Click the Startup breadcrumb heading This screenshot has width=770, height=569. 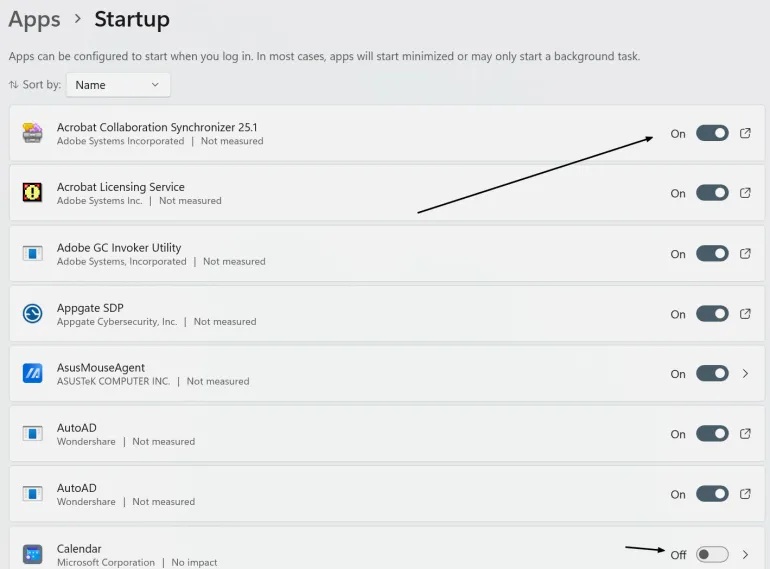131,19
